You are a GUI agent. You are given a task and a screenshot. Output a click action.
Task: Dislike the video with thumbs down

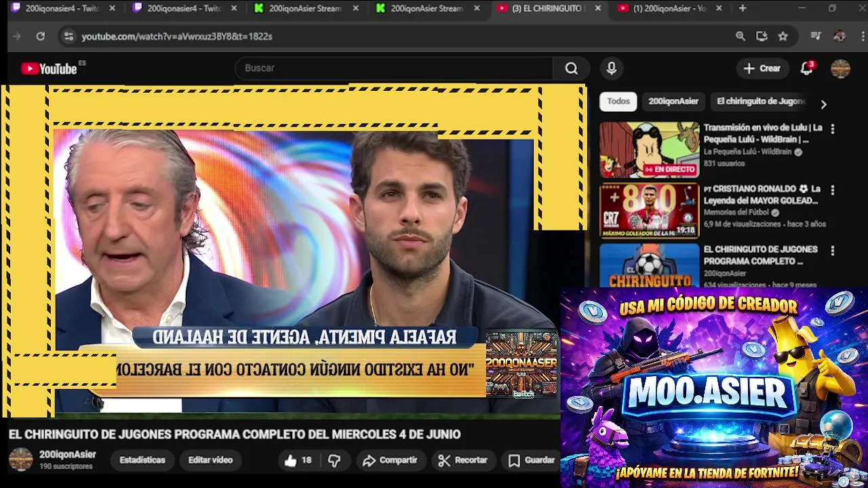[x=334, y=460]
